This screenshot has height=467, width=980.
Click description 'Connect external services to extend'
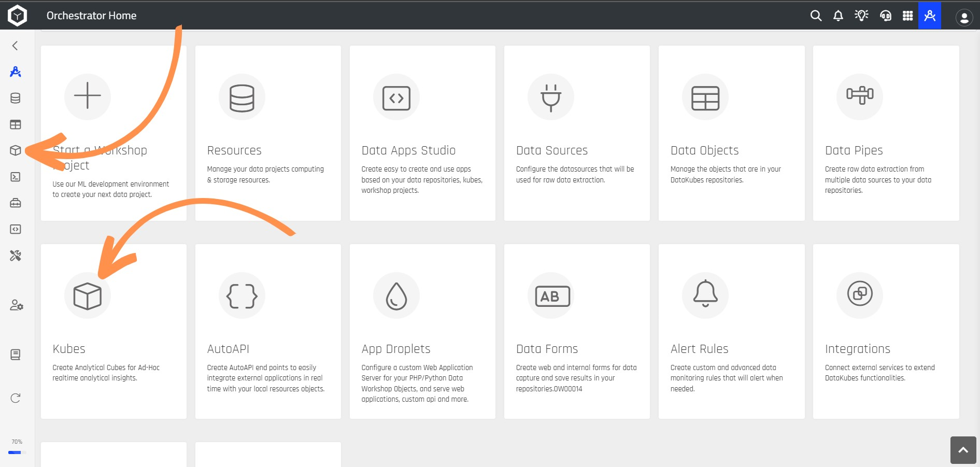879,367
